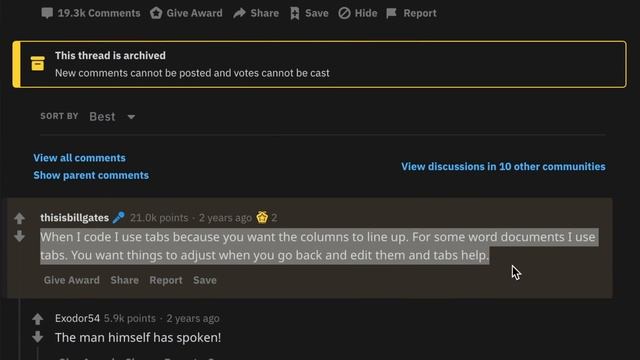Save the post with bookmark icon
Viewport: 640px width, 360px height.
[x=309, y=13]
